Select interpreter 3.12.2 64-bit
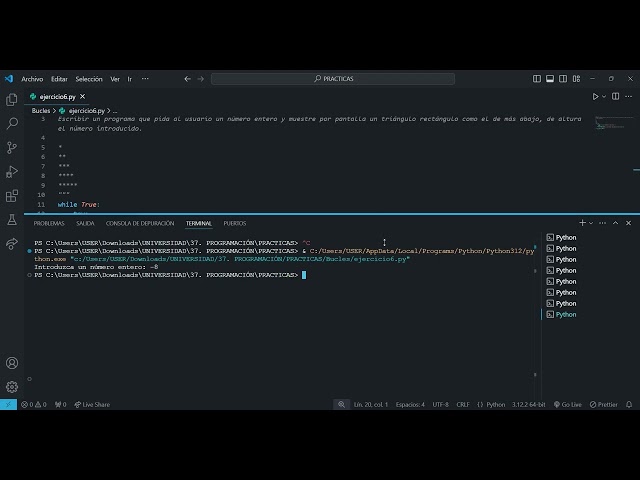This screenshot has width=640, height=480. pyautogui.click(x=529, y=404)
